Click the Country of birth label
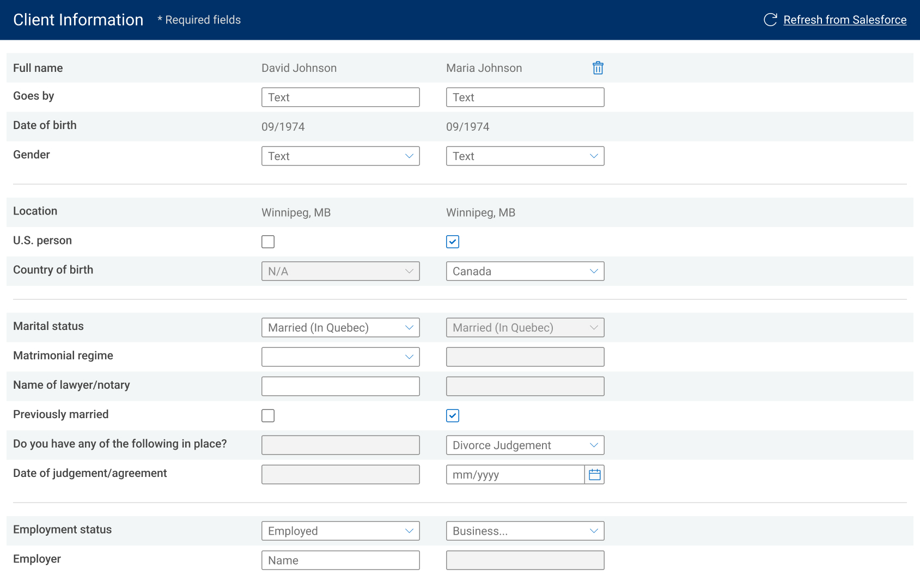Image resolution: width=920 pixels, height=588 pixels. [x=53, y=270]
